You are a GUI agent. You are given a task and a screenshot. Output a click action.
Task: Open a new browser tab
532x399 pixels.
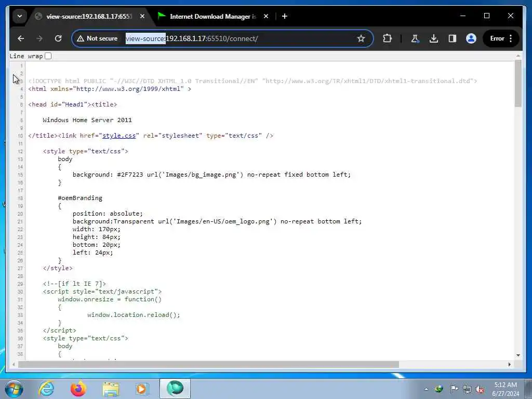coord(285,16)
